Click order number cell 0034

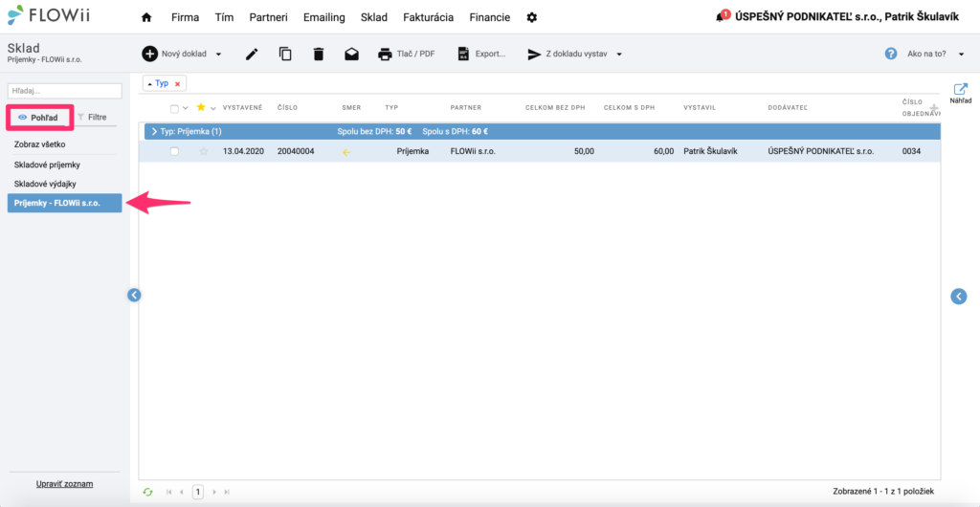[911, 151]
